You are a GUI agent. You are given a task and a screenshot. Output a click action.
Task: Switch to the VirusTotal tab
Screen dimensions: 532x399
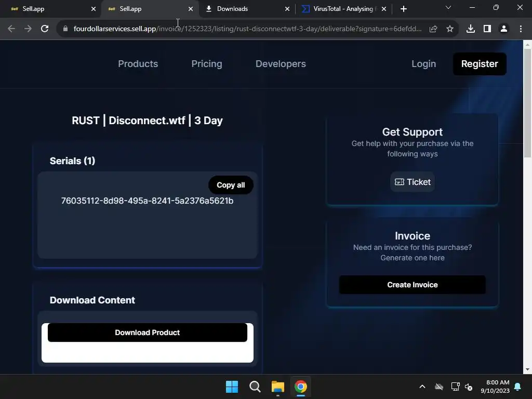[343, 9]
